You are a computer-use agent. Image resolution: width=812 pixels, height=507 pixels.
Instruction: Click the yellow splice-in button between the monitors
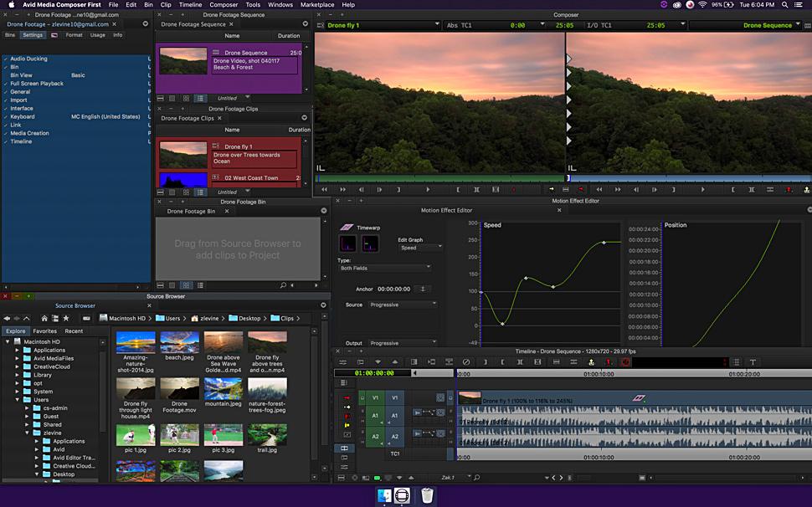coord(551,190)
